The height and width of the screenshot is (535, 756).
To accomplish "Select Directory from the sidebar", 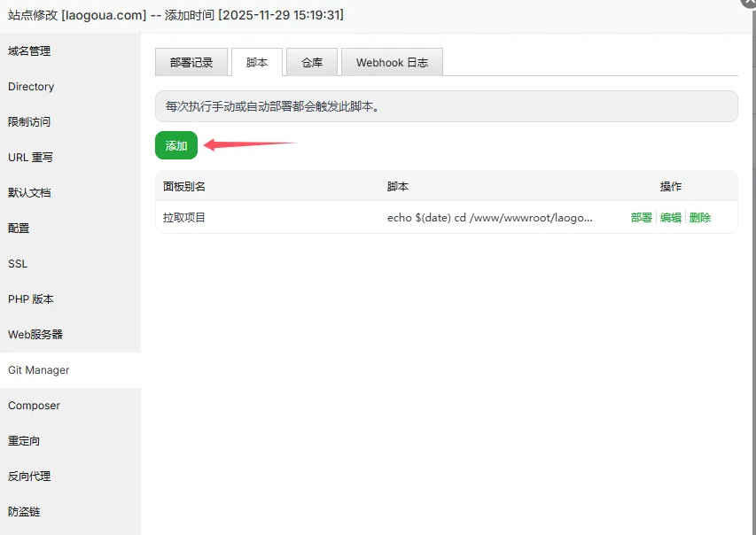I will point(30,87).
